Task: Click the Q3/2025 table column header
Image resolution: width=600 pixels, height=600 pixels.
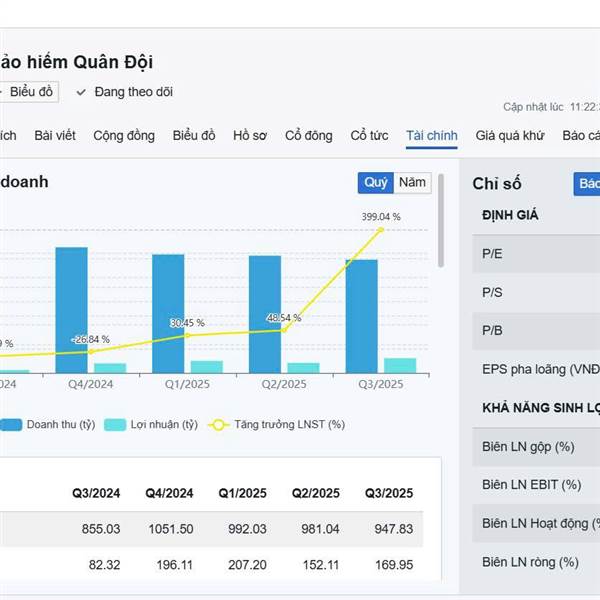Action: [388, 493]
